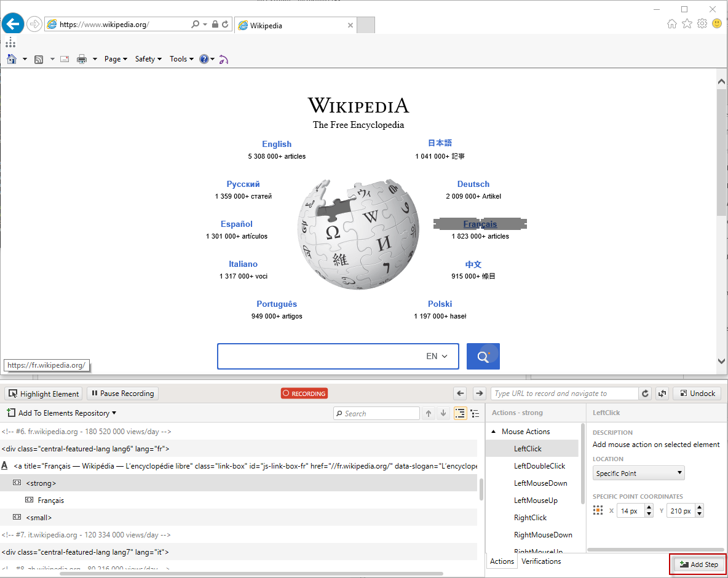Click the next search result down arrow
Image resolution: width=728 pixels, height=578 pixels.
(443, 413)
